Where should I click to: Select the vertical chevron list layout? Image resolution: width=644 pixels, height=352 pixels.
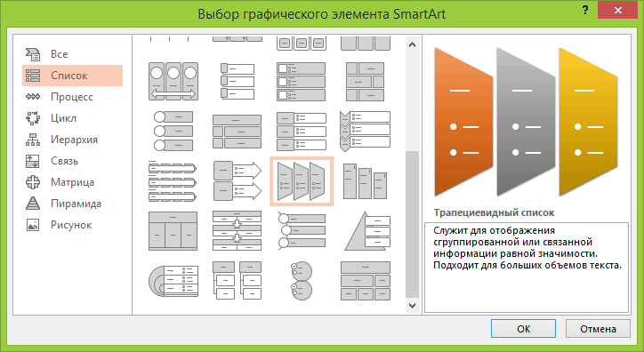coord(365,132)
